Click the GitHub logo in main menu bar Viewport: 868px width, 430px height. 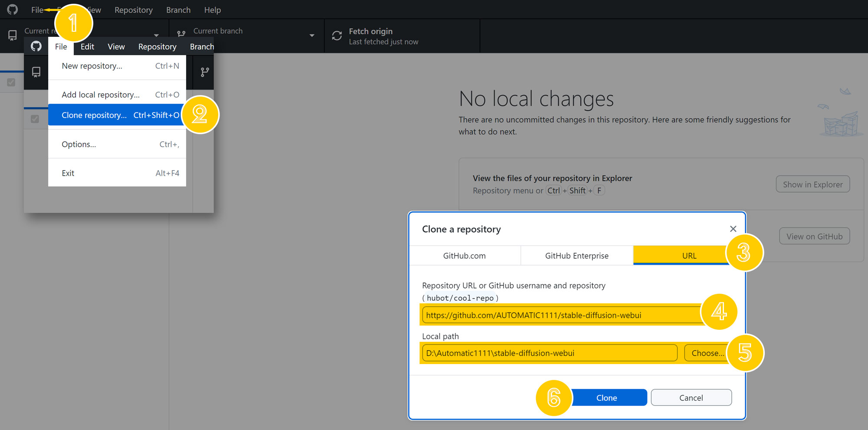click(x=13, y=10)
